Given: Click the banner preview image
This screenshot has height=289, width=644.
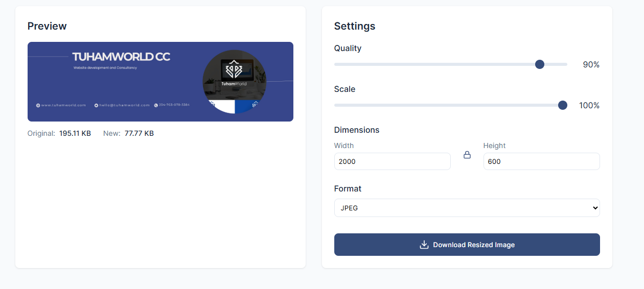Looking at the screenshot, I should click(160, 82).
